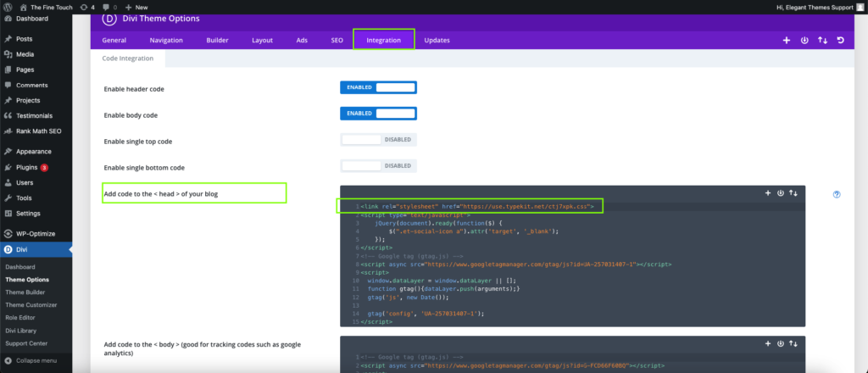Switch to the Builder tab

coord(218,41)
